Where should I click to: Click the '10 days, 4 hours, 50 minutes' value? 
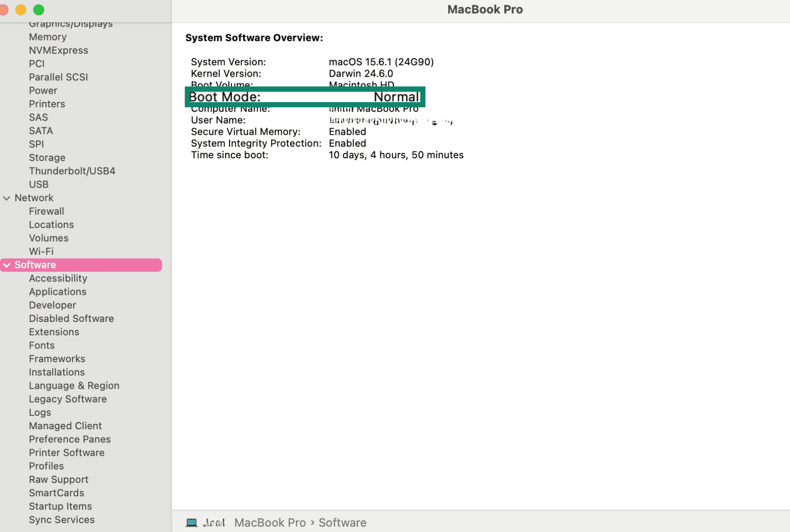(x=396, y=155)
